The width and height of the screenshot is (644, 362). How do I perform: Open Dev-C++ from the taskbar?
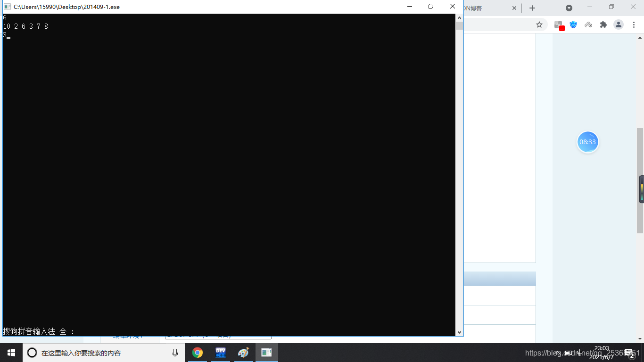point(220,353)
